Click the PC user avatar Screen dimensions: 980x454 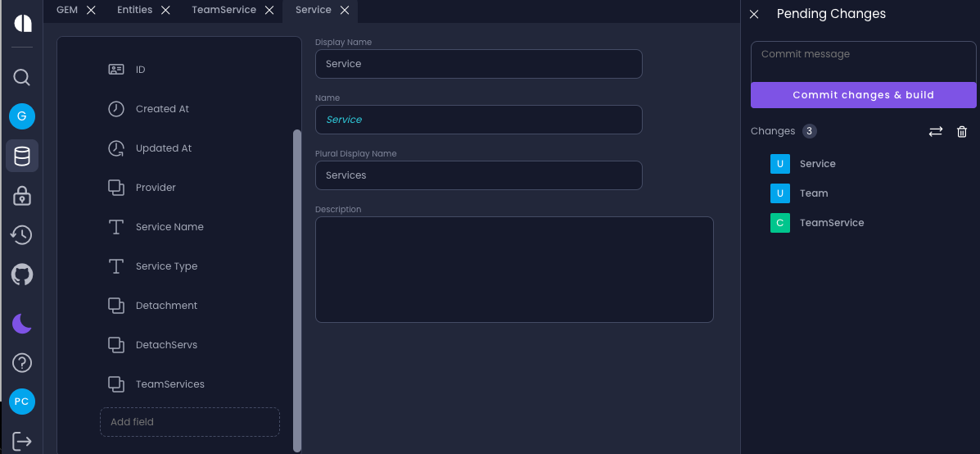22,402
